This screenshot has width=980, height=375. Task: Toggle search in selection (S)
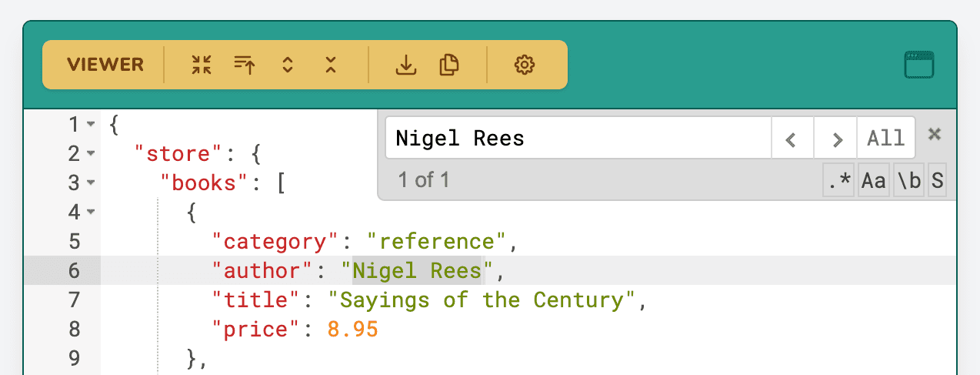point(937,181)
